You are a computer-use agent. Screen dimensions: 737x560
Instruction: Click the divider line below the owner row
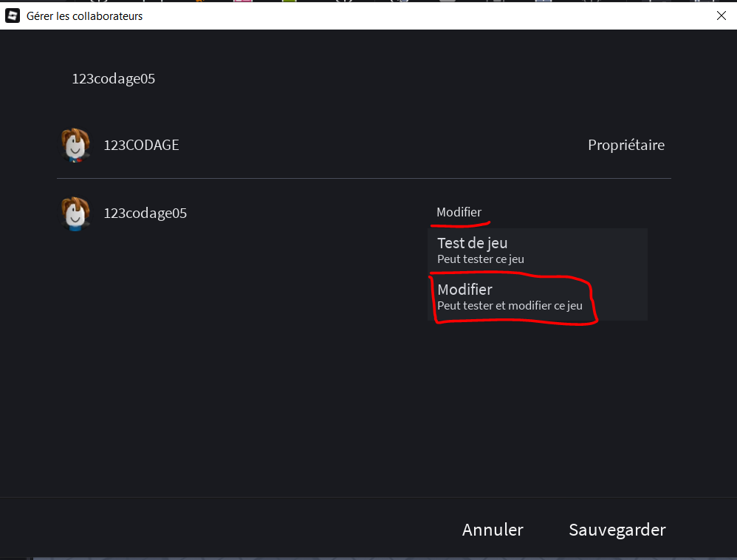point(363,178)
